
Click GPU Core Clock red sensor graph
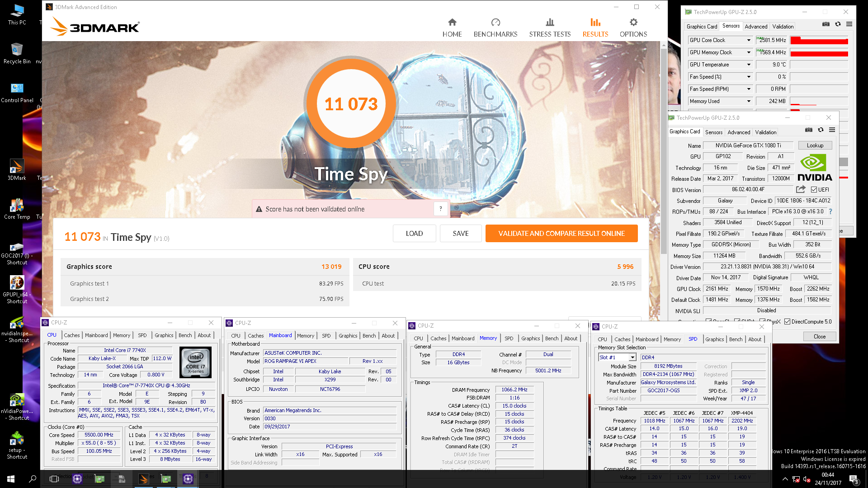click(819, 40)
